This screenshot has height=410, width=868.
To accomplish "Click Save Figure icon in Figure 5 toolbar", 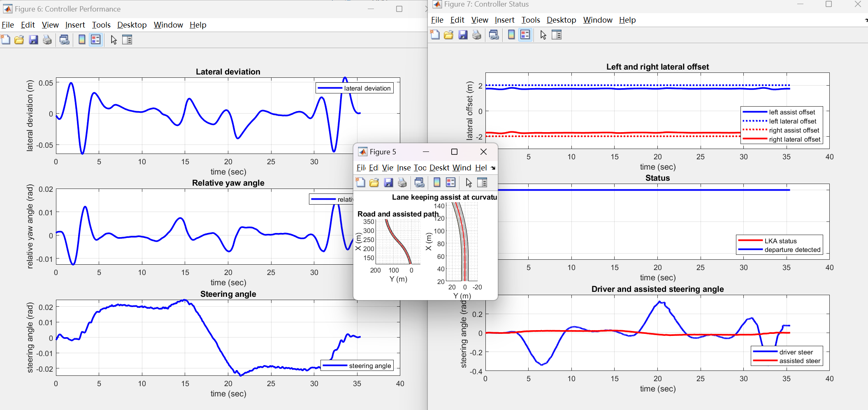I will tap(388, 182).
